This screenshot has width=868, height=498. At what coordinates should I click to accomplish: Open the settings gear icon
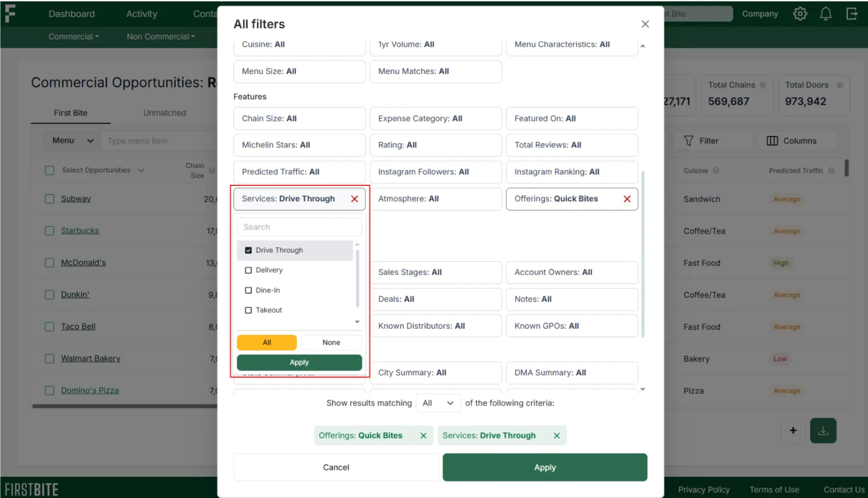[800, 14]
